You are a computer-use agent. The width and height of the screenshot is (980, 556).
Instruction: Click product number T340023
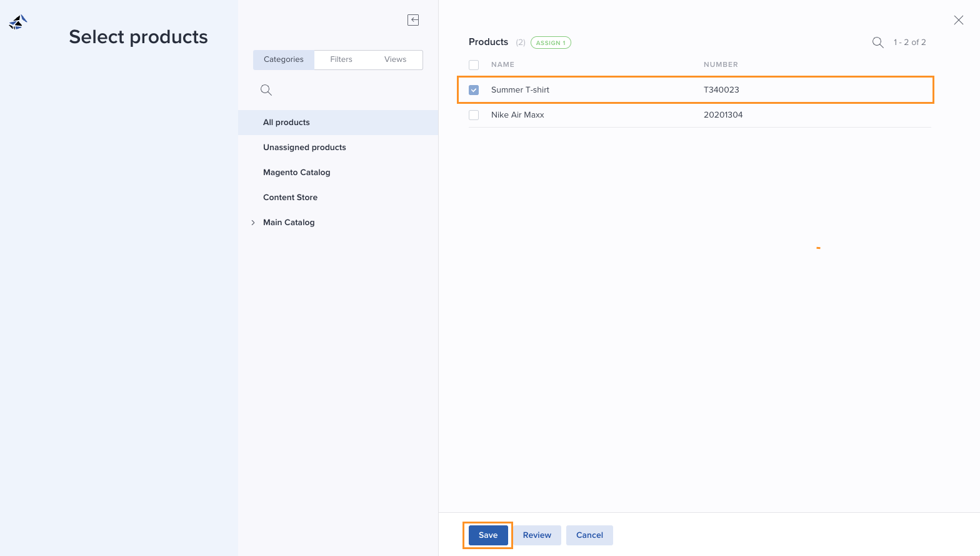pyautogui.click(x=721, y=90)
